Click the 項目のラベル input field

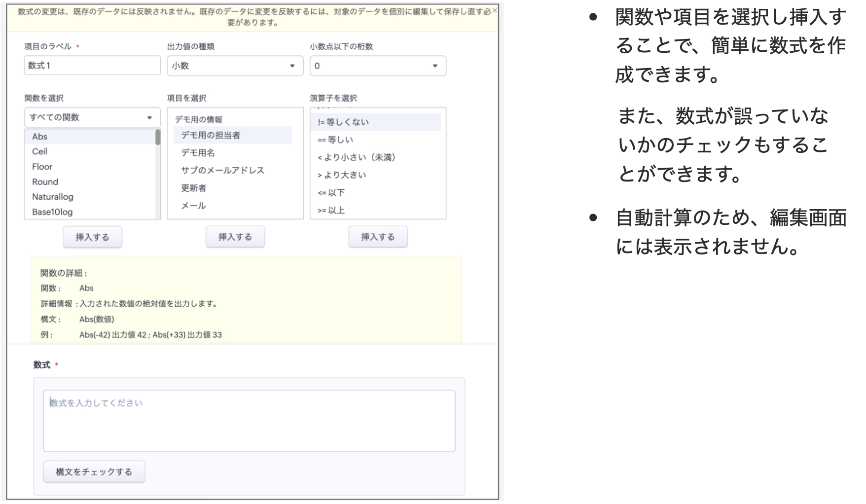[x=92, y=66]
